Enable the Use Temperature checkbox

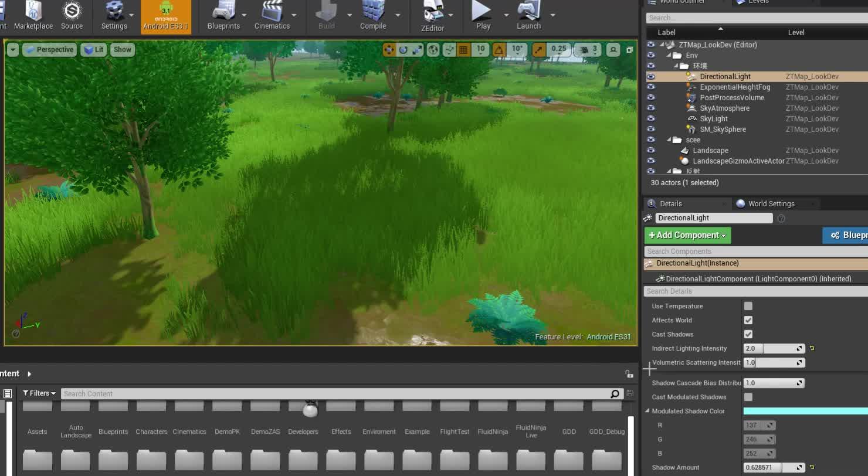pos(748,305)
